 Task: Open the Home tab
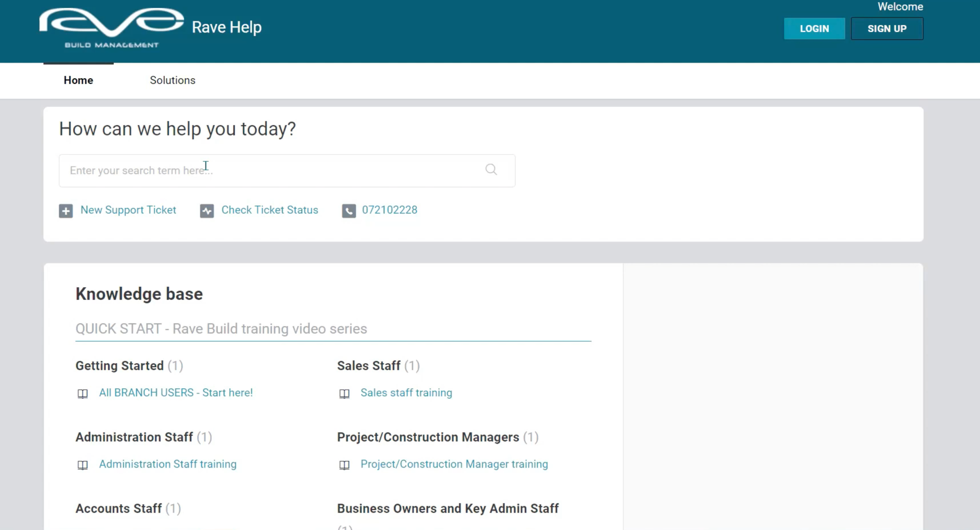click(78, 80)
